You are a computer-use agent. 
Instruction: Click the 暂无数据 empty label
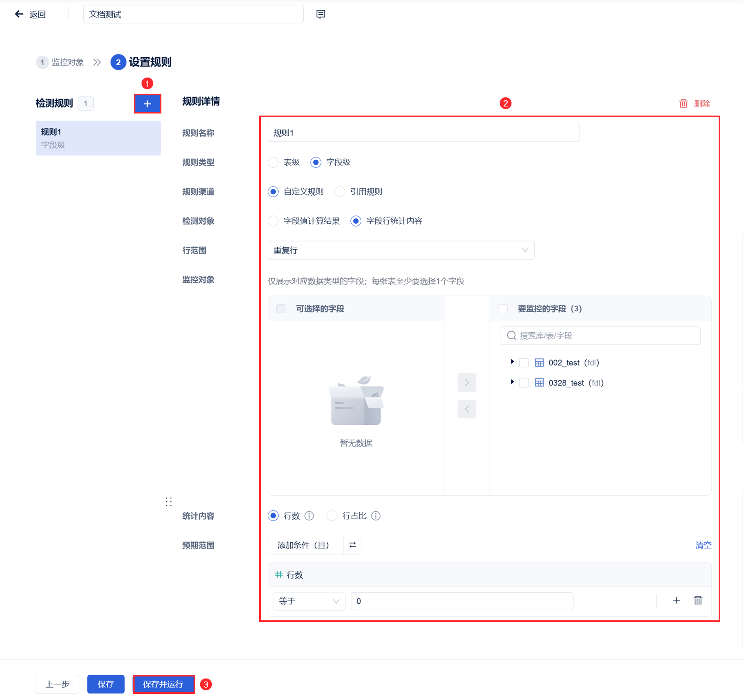click(356, 443)
